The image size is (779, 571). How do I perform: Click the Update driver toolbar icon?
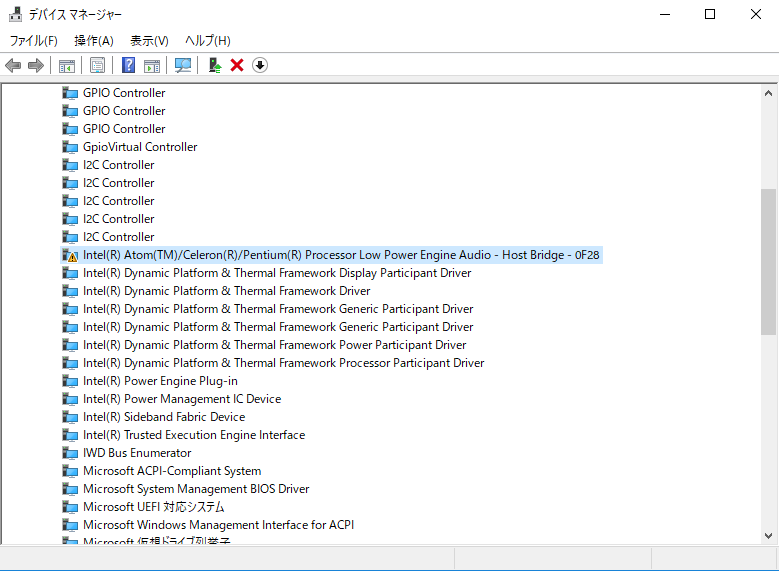coord(215,65)
